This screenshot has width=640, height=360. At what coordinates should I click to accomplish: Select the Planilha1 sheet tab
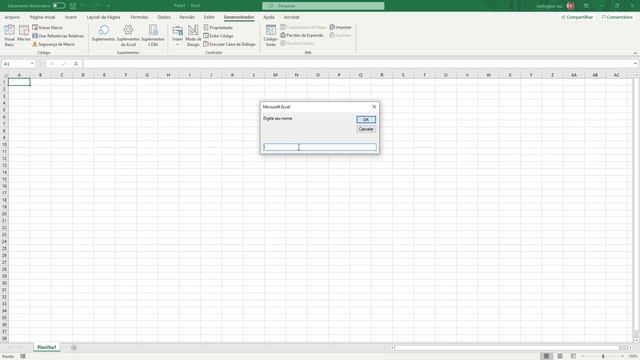click(x=47, y=347)
